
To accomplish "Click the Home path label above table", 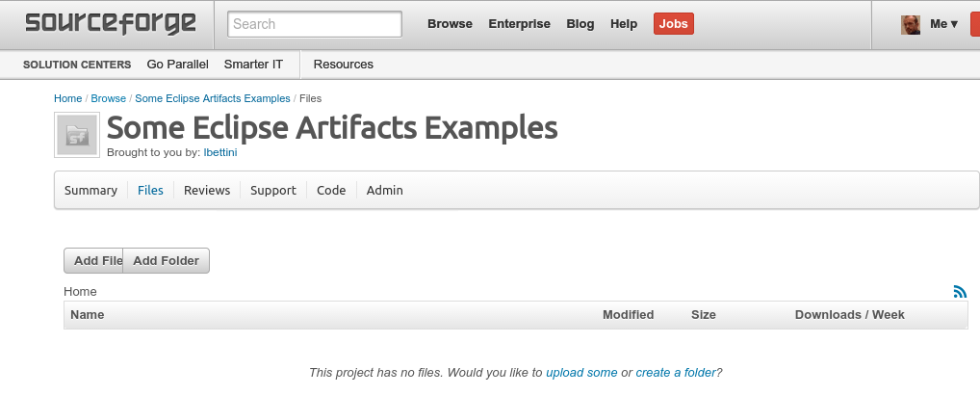I will point(80,292).
